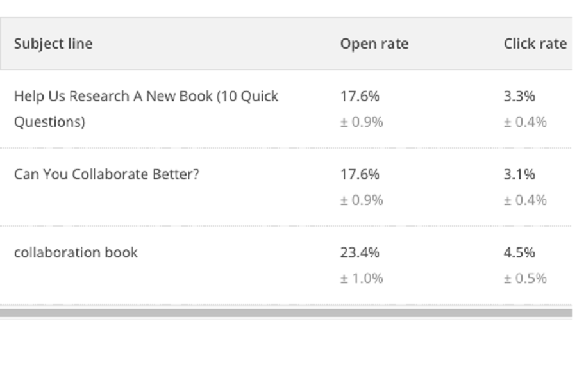The width and height of the screenshot is (577, 392).
Task: Click open rate margin in Help Us Research row
Action: (x=361, y=122)
